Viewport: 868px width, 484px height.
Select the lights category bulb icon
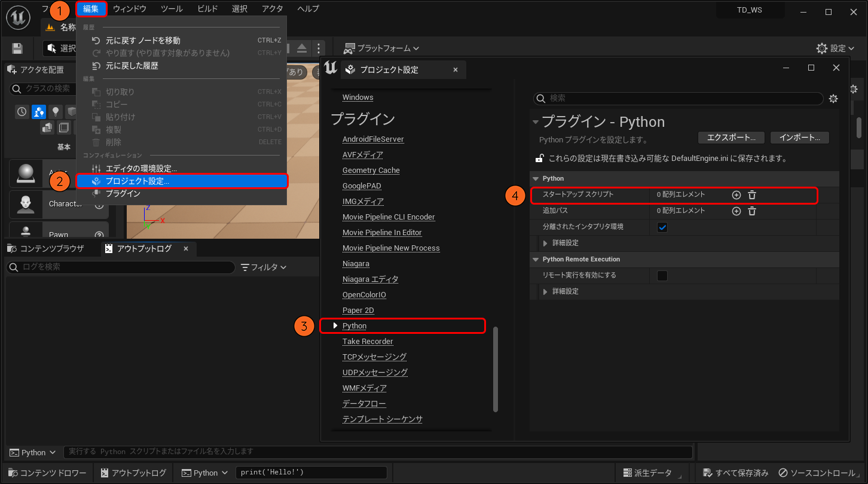tap(55, 111)
